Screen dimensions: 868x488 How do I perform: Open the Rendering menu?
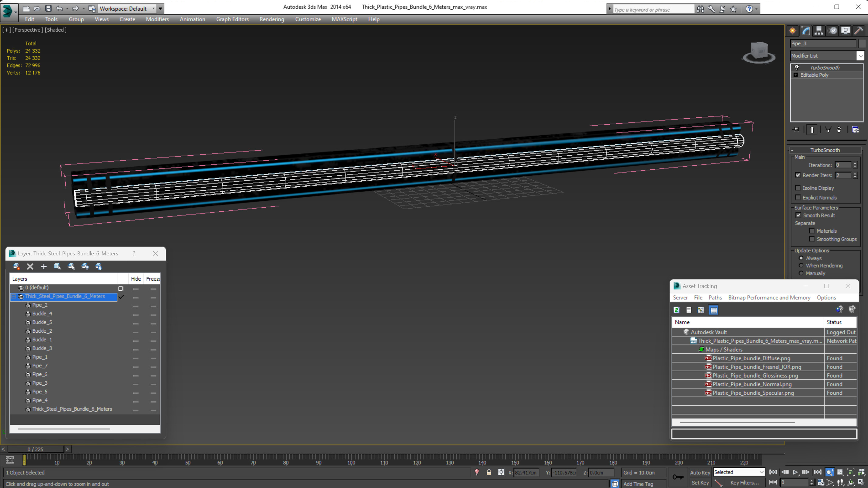(x=272, y=19)
